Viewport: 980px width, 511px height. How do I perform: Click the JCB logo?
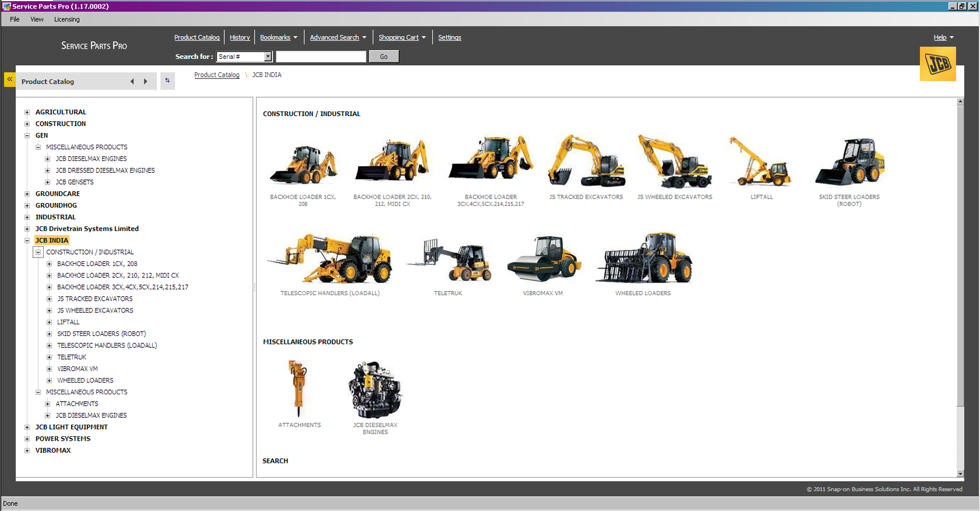click(x=937, y=64)
